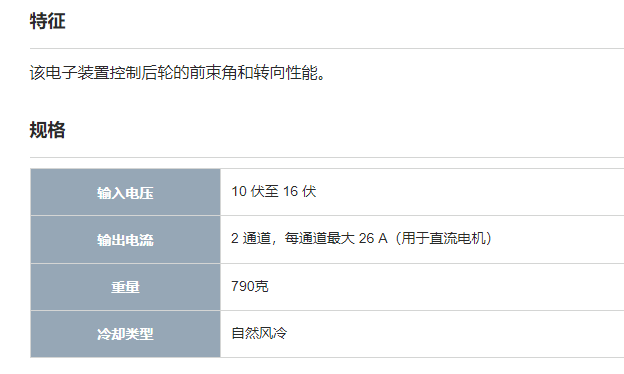Click the feature description about rear wheel toe angle
Image resolution: width=624 pixels, height=374 pixels.
coord(178,73)
